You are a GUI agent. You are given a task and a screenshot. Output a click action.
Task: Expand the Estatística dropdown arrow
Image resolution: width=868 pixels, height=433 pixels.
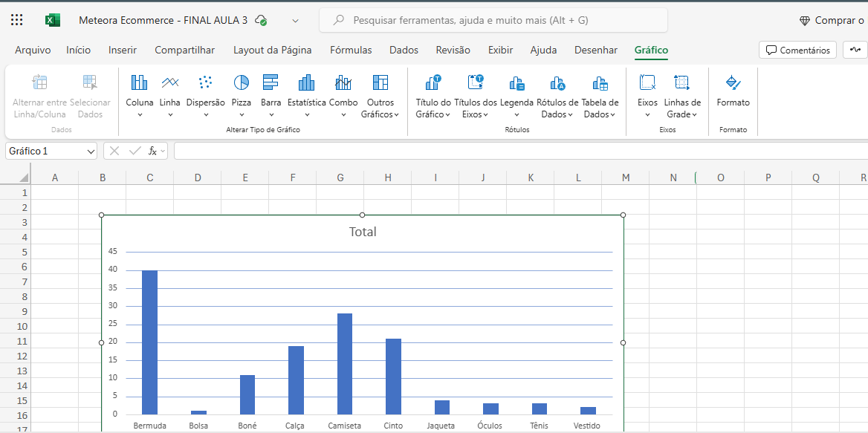tap(307, 115)
